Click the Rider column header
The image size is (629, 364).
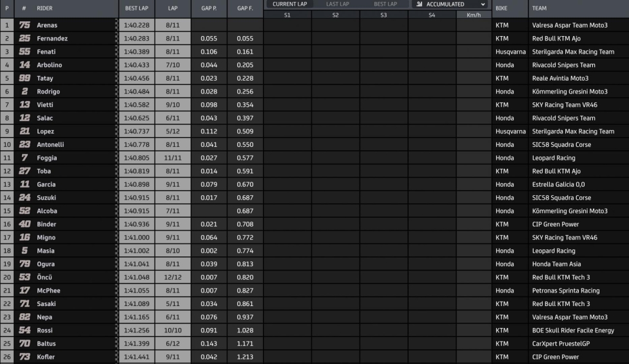44,8
